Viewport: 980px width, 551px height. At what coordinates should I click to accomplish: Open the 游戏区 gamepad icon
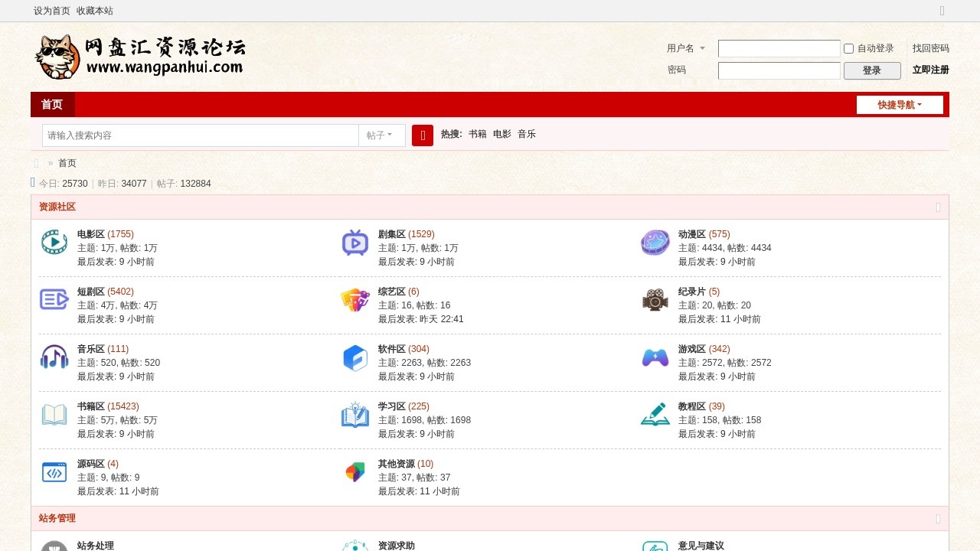point(655,357)
